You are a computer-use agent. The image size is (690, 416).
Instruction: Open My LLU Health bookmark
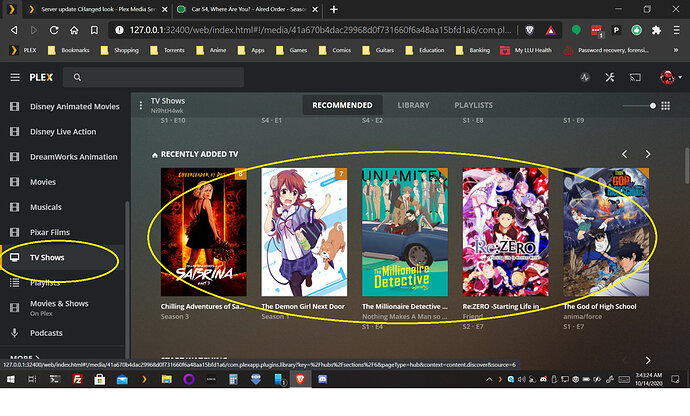click(x=526, y=50)
